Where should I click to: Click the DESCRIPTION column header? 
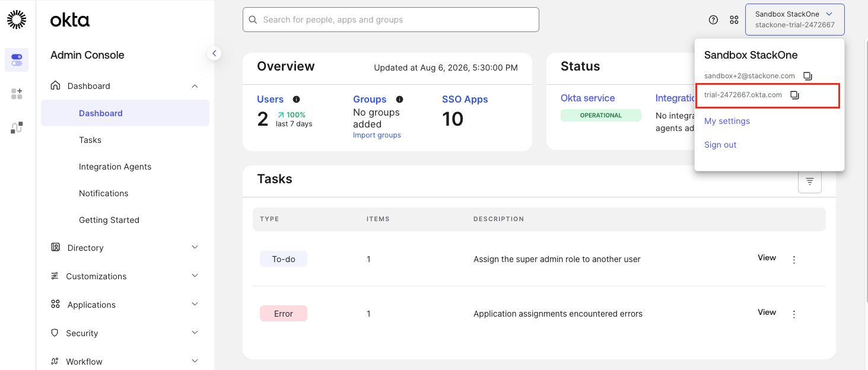coord(499,219)
